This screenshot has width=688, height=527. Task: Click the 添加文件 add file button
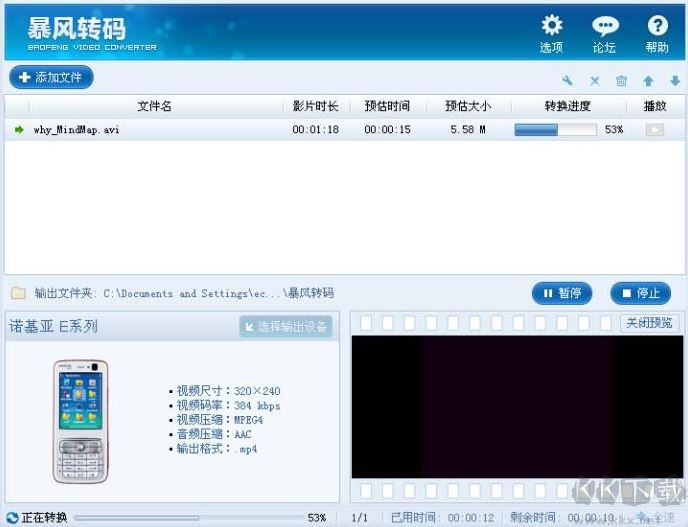click(51, 77)
